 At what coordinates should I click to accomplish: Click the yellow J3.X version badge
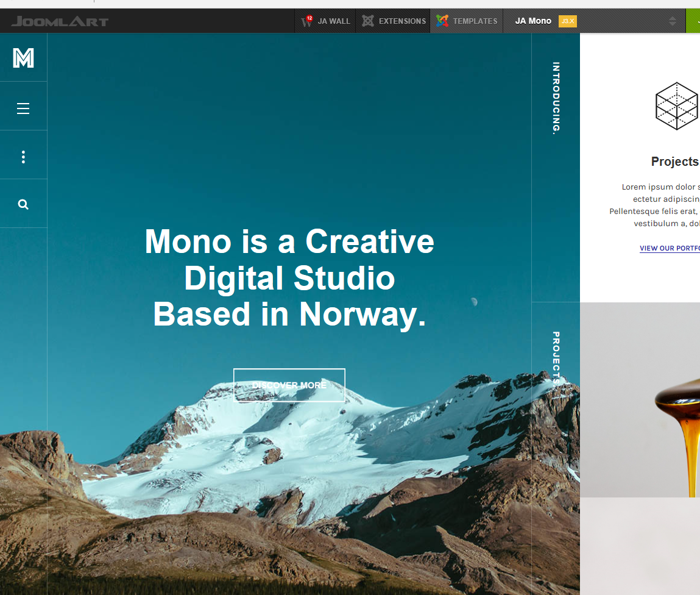[x=567, y=21]
